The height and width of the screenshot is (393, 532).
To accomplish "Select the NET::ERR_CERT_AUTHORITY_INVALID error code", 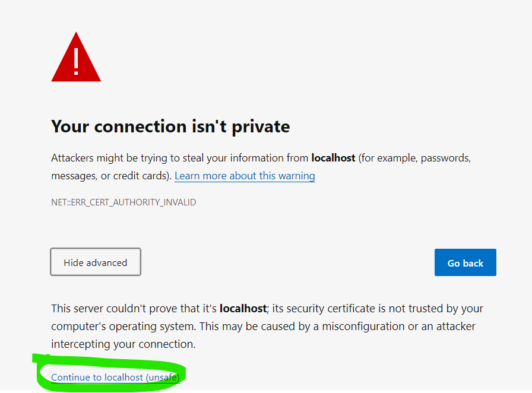I will click(x=123, y=202).
